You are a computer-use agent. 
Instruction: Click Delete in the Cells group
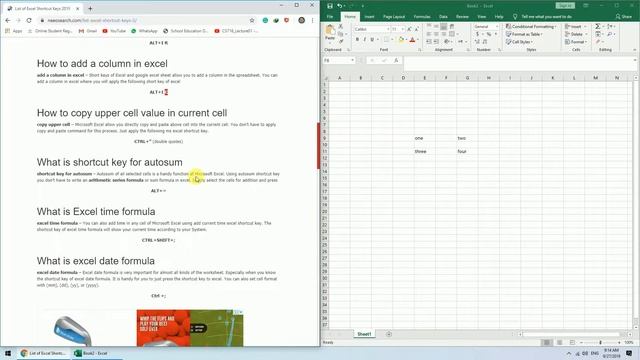click(x=575, y=34)
